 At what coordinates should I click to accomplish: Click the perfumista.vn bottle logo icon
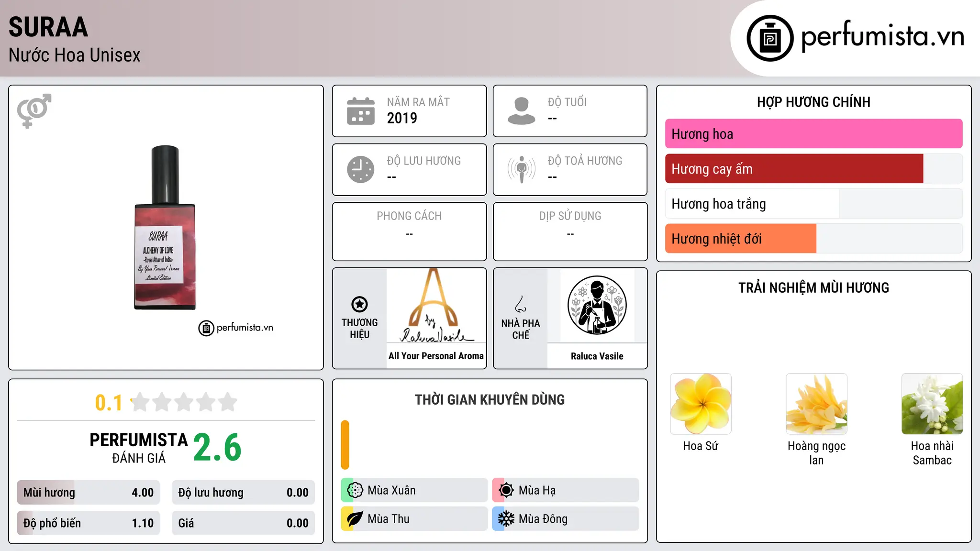tap(770, 38)
